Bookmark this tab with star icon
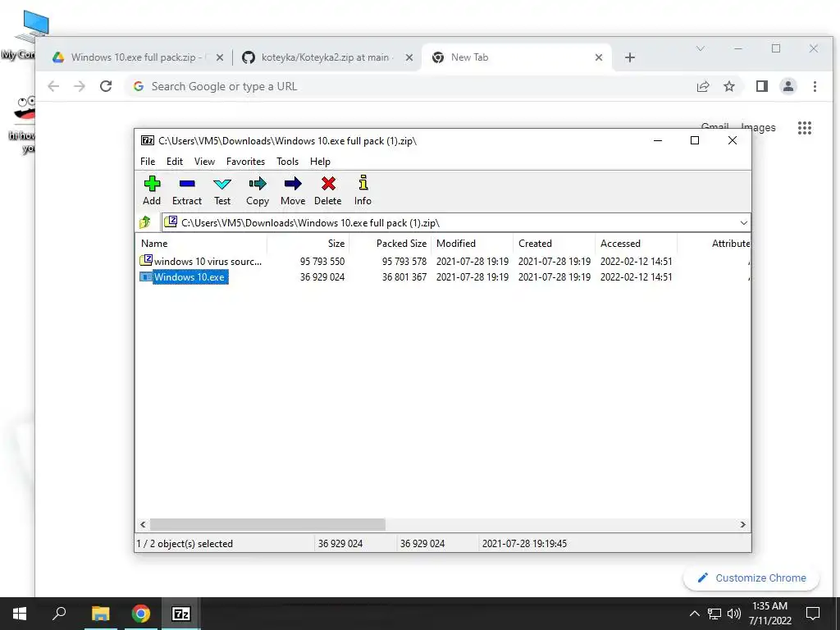The width and height of the screenshot is (840, 630). 729,86
